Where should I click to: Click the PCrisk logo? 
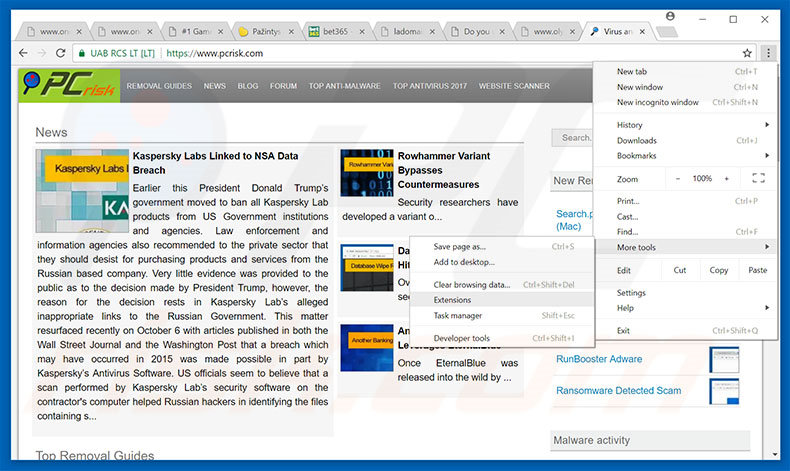pyautogui.click(x=70, y=85)
